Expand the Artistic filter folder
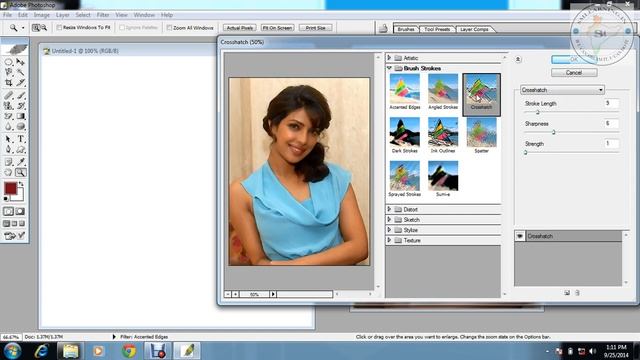The width and height of the screenshot is (640, 360). (x=389, y=58)
